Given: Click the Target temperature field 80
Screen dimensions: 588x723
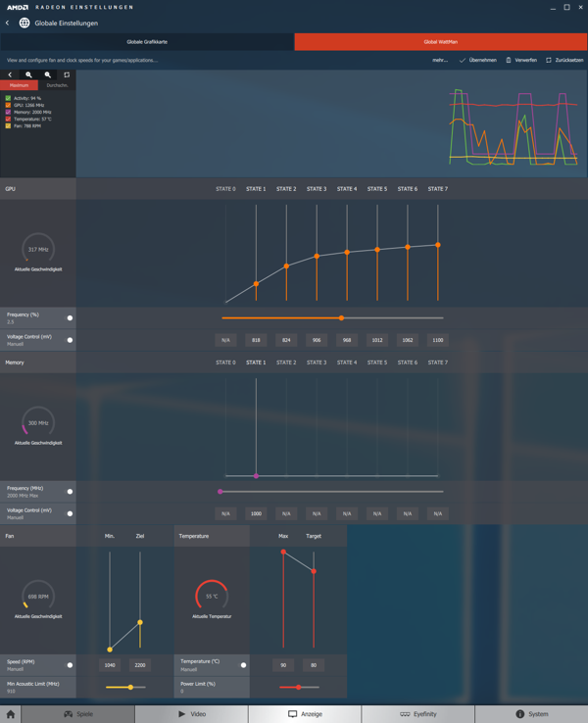Looking at the screenshot, I should 314,665.
